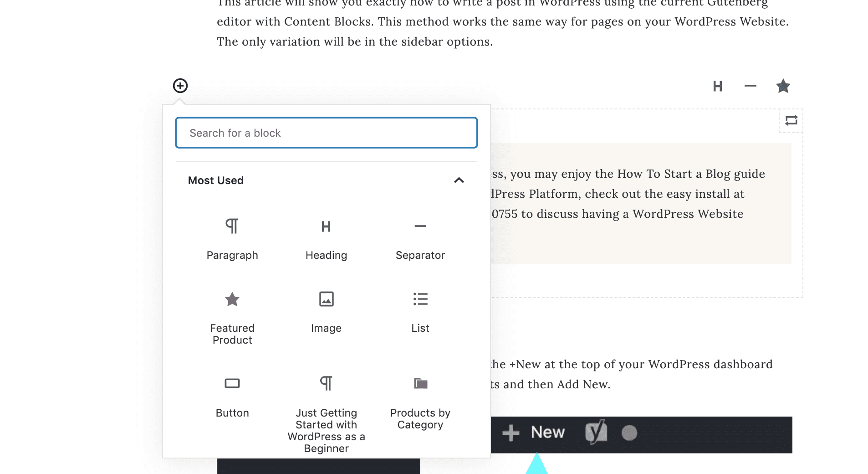Select the Button block icon
The width and height of the screenshot is (868, 474).
point(232,383)
